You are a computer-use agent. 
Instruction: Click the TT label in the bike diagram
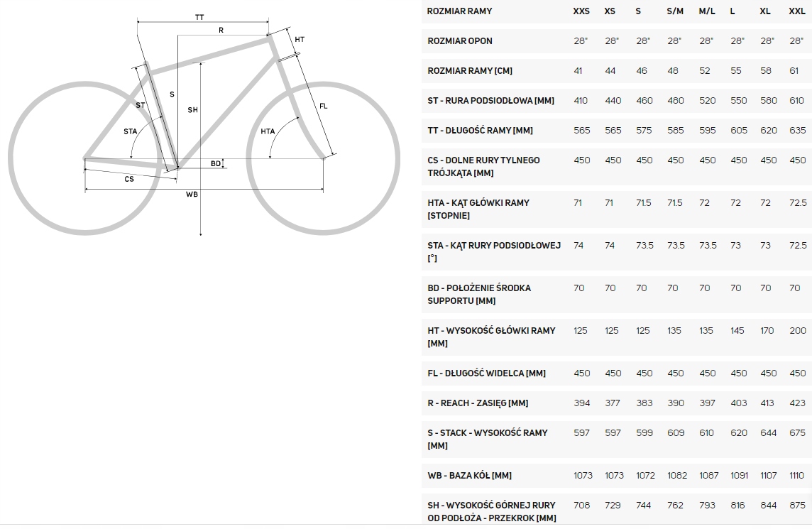pyautogui.click(x=199, y=16)
